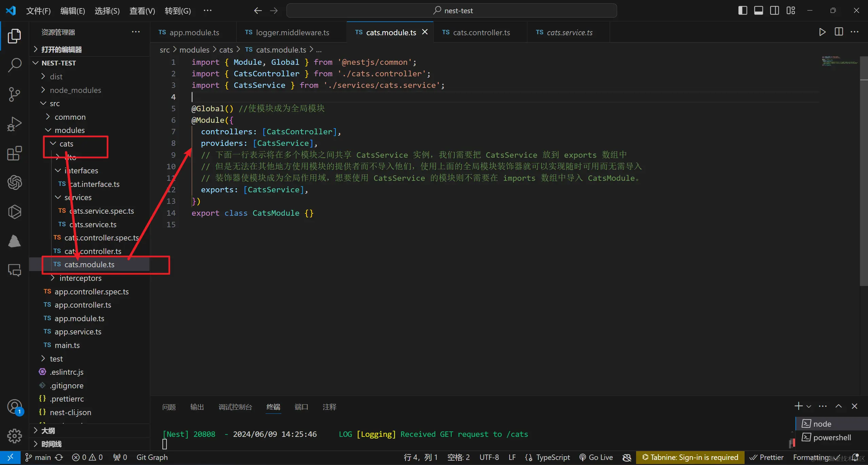Image resolution: width=868 pixels, height=465 pixels.
Task: Open Run and Debug view
Action: 14,124
